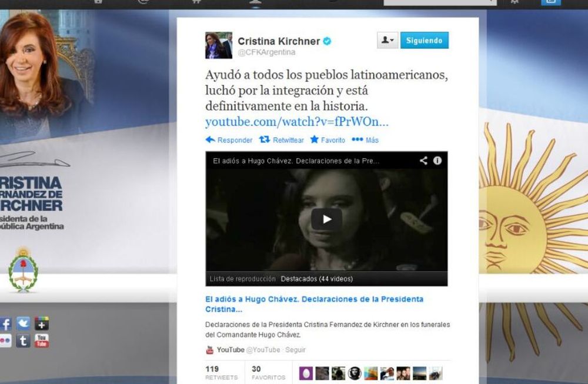The image size is (588, 384).
Task: Click 'Destacados (44 videos)' playlist label
Action: pyautogui.click(x=316, y=279)
